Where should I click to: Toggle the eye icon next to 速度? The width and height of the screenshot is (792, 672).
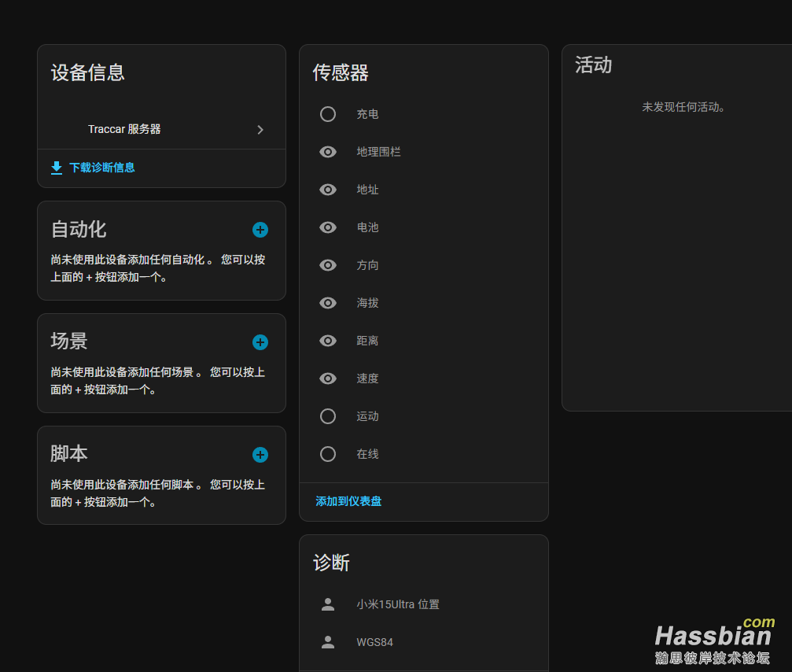point(327,378)
